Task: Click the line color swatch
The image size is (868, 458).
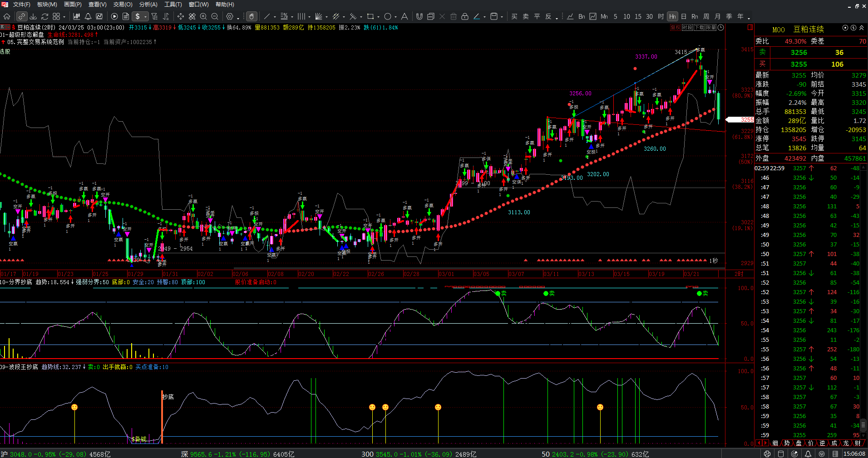Action: click(476, 16)
